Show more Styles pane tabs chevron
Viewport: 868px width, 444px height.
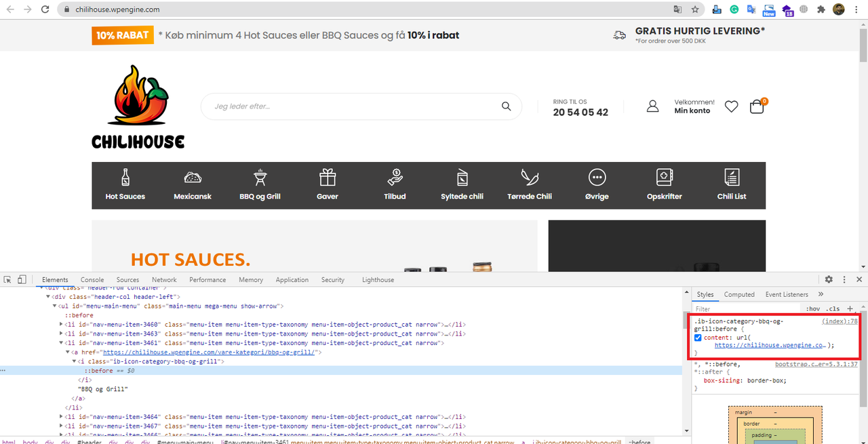821,294
